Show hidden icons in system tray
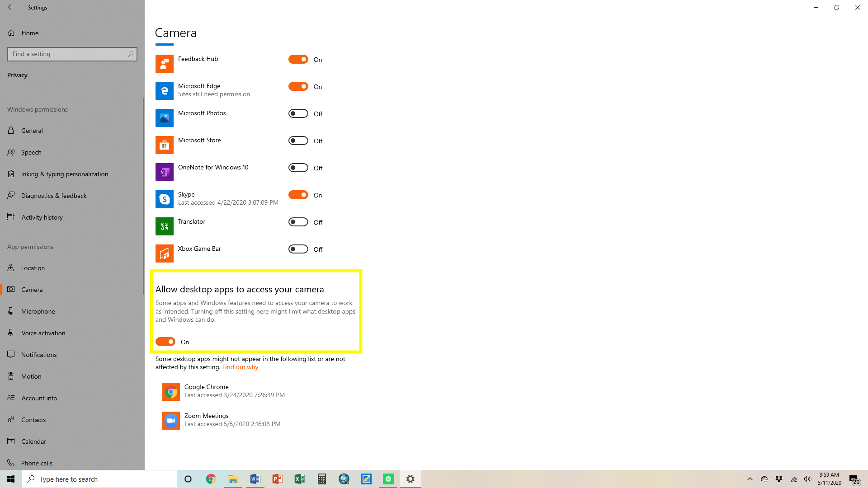The width and height of the screenshot is (868, 488). click(750, 479)
